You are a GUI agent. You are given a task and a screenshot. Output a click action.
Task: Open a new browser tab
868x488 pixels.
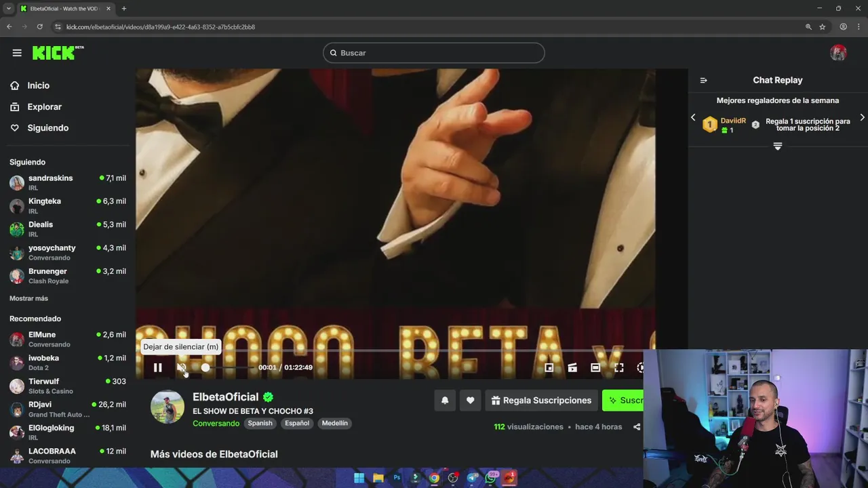click(x=123, y=9)
